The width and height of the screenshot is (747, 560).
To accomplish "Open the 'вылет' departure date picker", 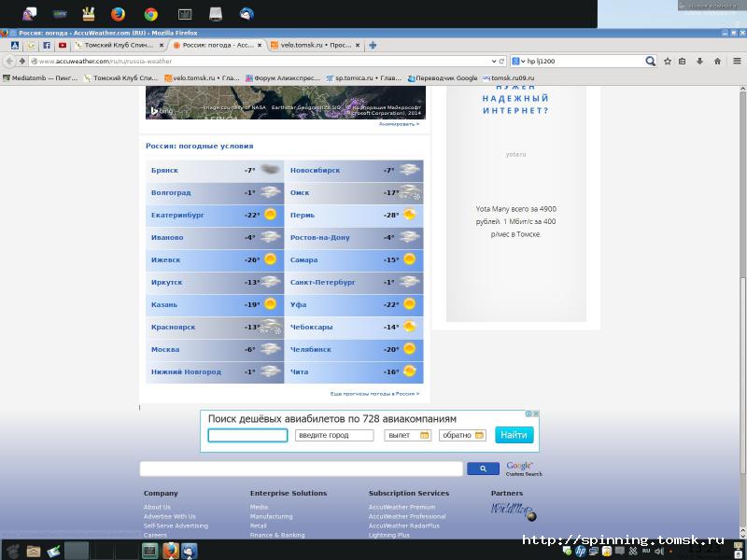I will [408, 435].
